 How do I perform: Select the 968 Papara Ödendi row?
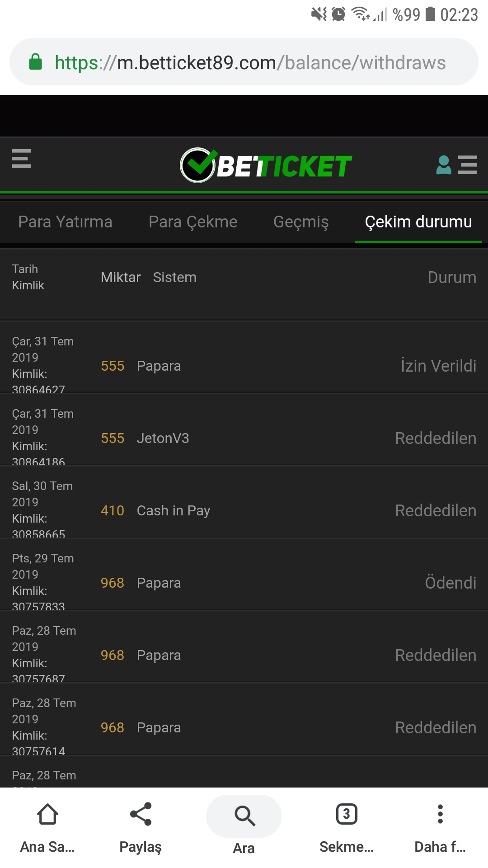244,574
